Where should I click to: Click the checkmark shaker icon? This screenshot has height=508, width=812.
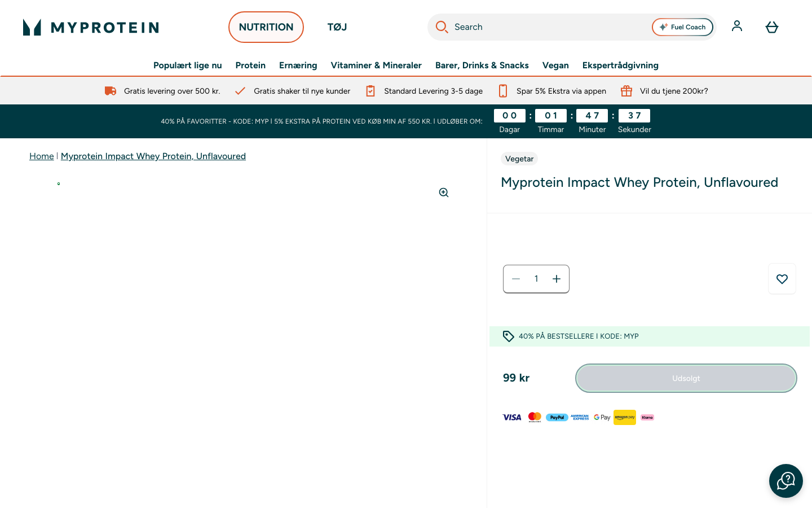coord(240,91)
